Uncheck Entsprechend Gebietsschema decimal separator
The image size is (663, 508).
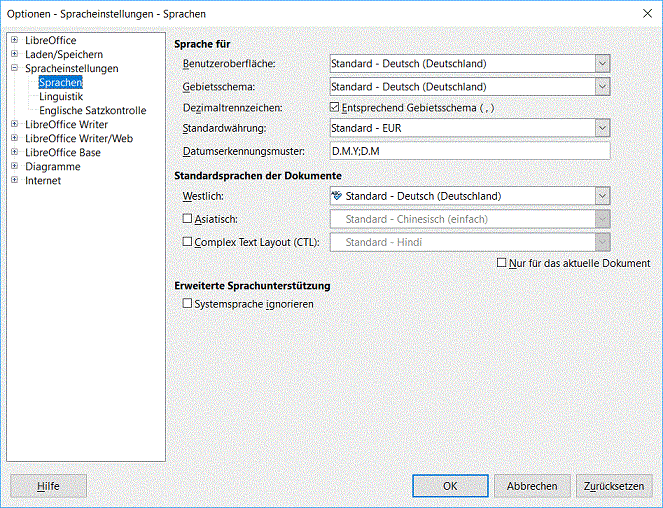point(334,107)
